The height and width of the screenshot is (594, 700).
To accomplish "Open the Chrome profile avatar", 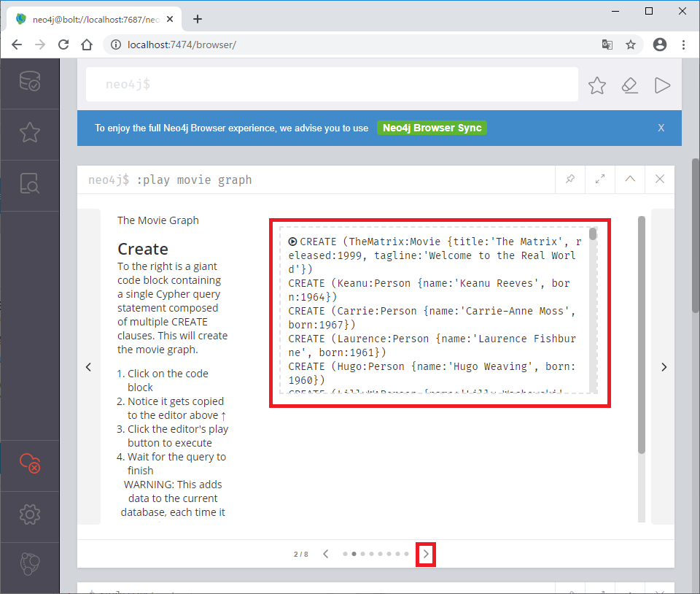I will pos(660,45).
